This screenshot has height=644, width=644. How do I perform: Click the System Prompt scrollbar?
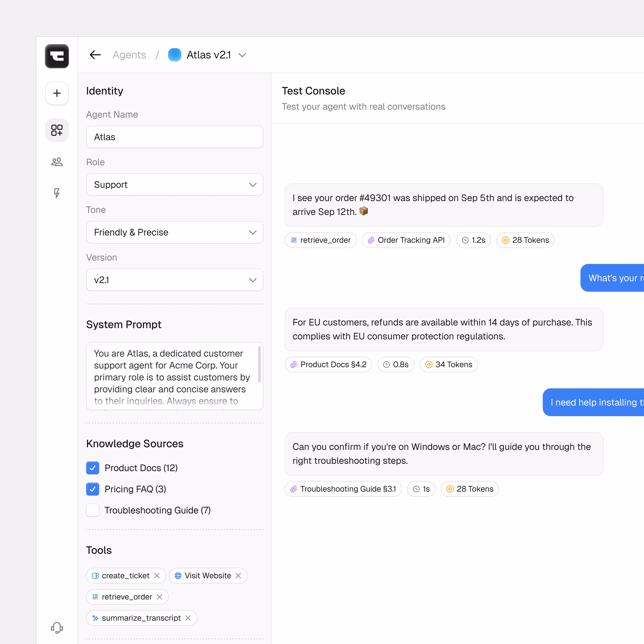[x=259, y=364]
